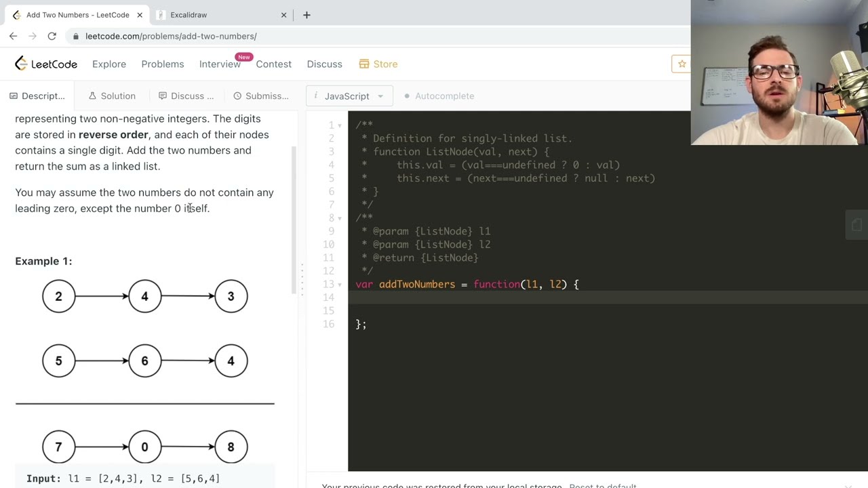Click the copy icon at editor's right edge
This screenshot has width=868, height=488.
click(856, 225)
